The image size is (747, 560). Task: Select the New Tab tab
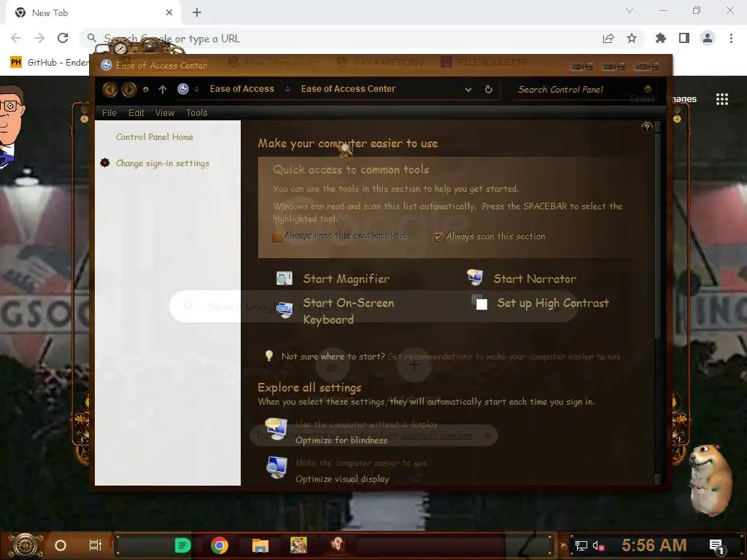(x=93, y=13)
